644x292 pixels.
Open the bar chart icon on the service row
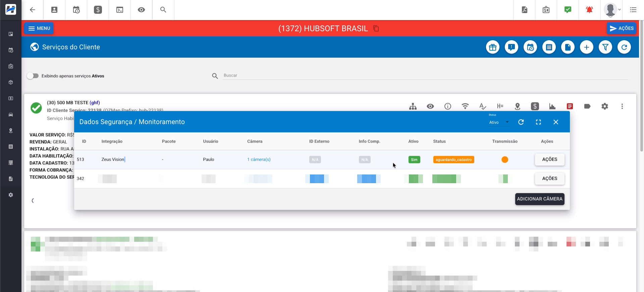(552, 106)
